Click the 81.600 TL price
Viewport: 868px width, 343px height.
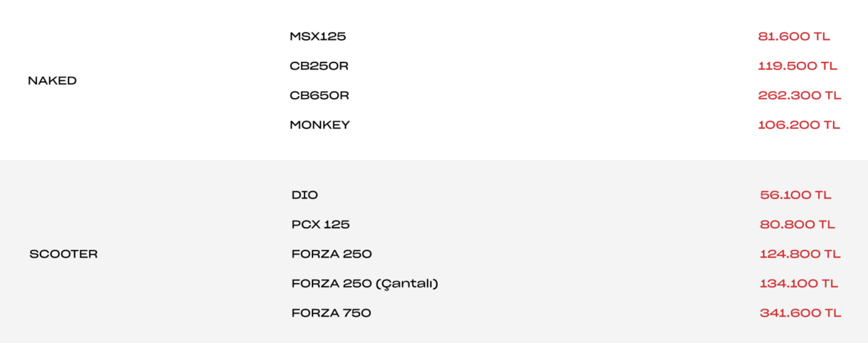(x=794, y=36)
